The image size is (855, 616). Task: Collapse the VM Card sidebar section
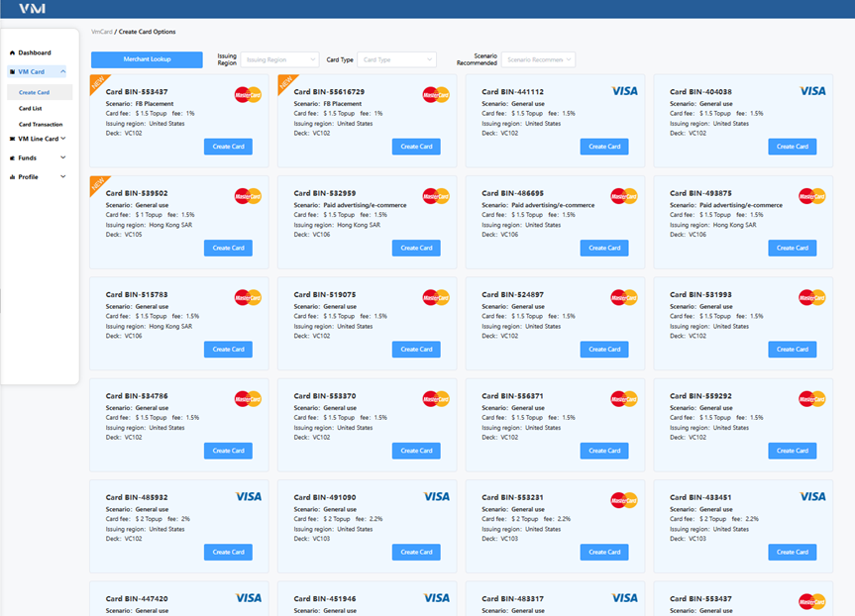coord(62,71)
